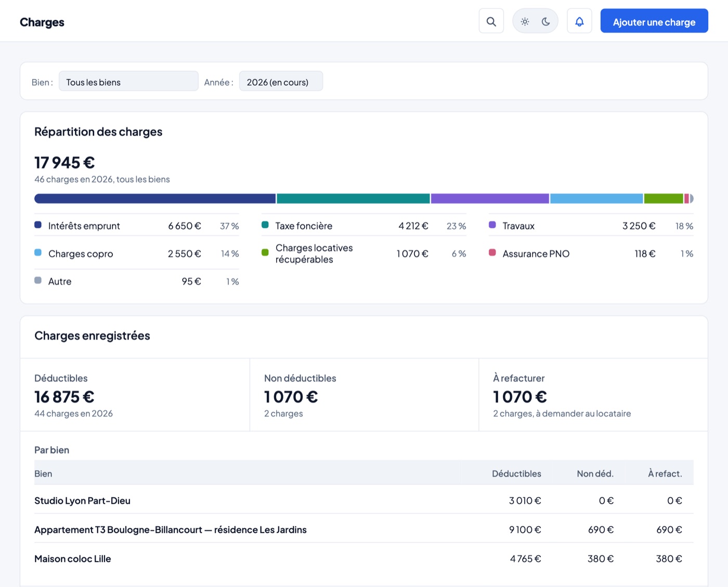Screen dimensions: 728x587
Task: Click the Intérêts emprunt legend color square
Action: point(38,225)
